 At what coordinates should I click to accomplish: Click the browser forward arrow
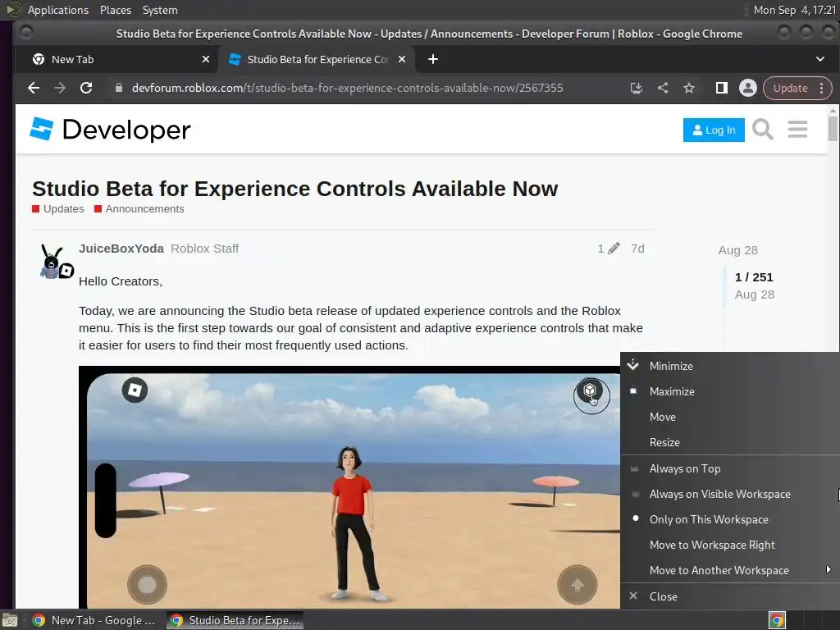59,88
